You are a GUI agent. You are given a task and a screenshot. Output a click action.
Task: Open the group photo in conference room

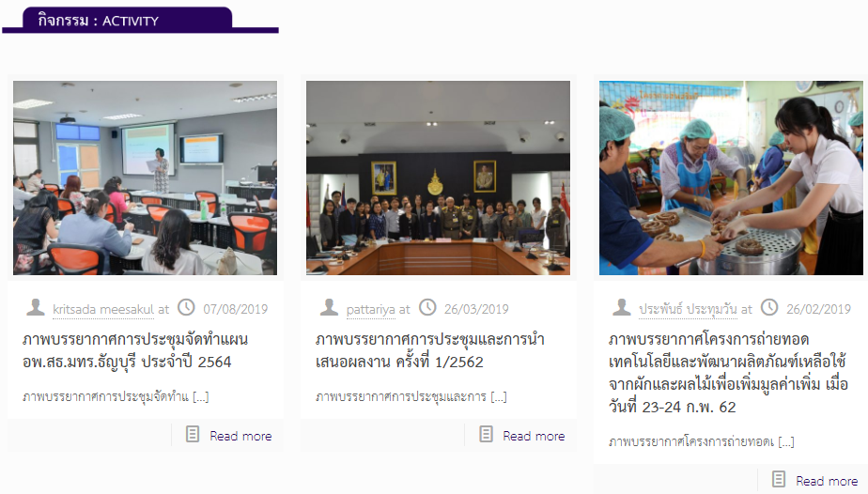coord(438,178)
